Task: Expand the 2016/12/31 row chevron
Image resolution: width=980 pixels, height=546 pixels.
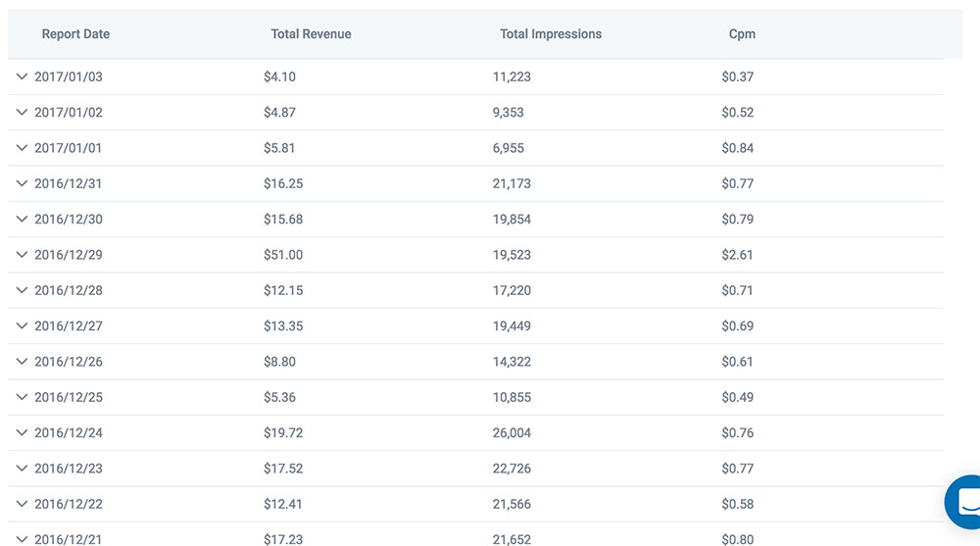Action: tap(23, 183)
